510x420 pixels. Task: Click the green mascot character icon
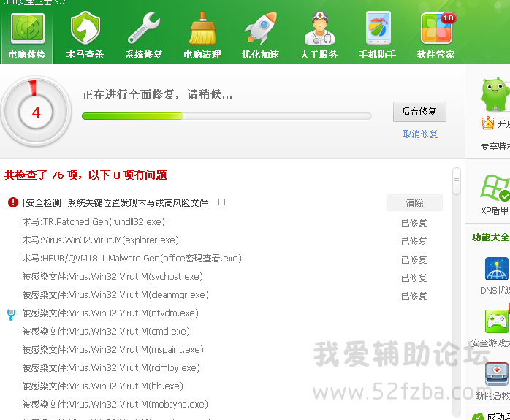[495, 94]
